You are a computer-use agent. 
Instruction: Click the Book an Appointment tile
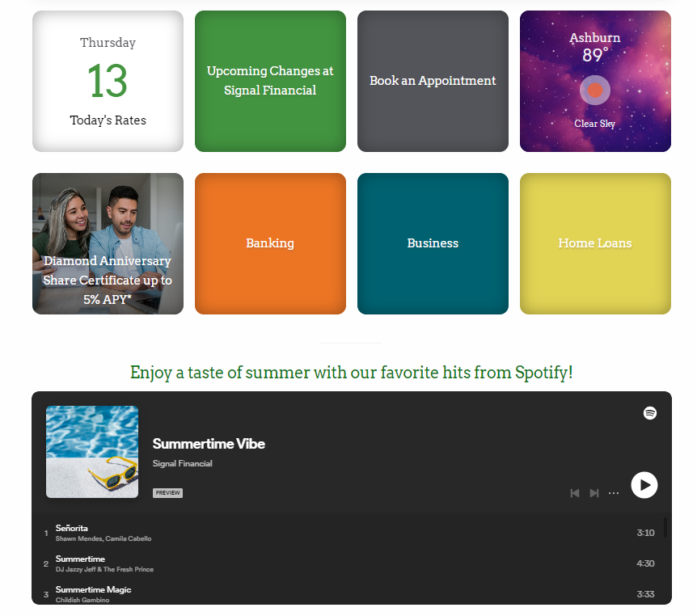[433, 82]
